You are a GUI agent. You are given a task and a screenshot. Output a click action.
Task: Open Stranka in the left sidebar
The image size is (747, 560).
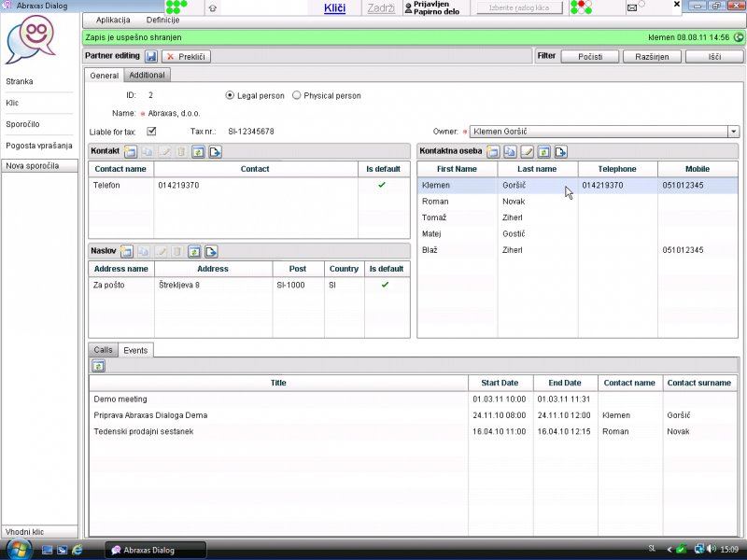(x=20, y=81)
